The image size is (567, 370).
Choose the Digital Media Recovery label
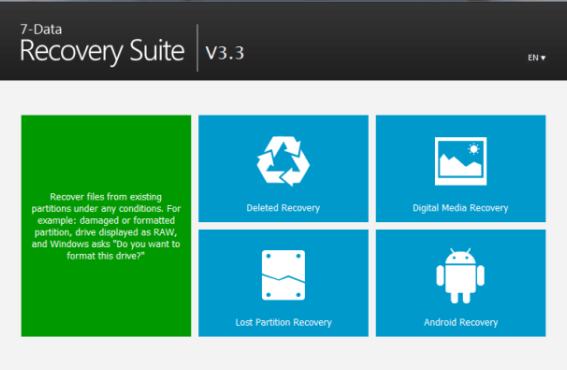coord(460,208)
